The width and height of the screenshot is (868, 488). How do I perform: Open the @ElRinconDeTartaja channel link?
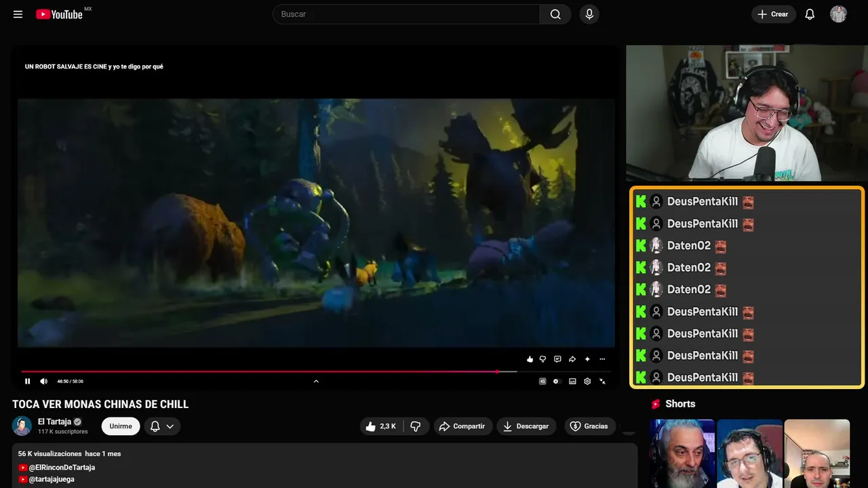pyautogui.click(x=62, y=468)
